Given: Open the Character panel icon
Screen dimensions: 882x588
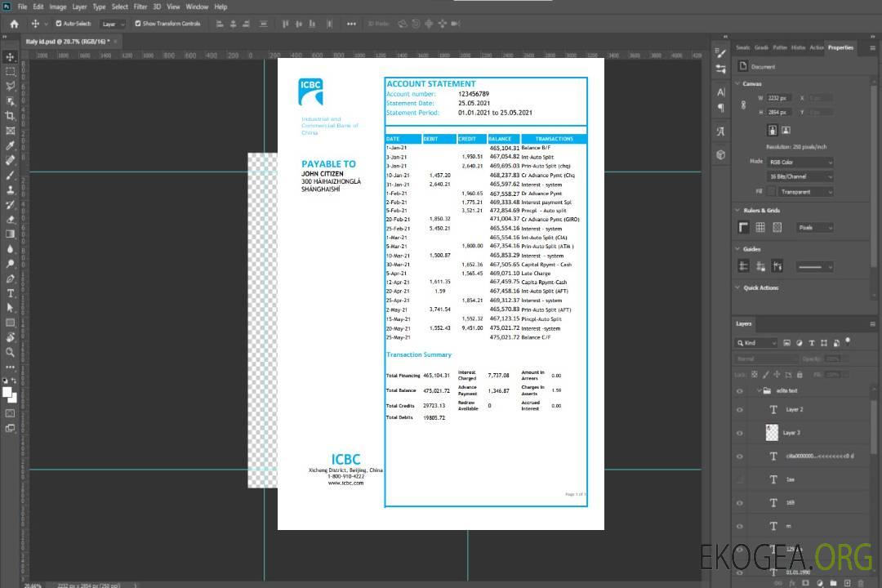Looking at the screenshot, I should (x=720, y=92).
